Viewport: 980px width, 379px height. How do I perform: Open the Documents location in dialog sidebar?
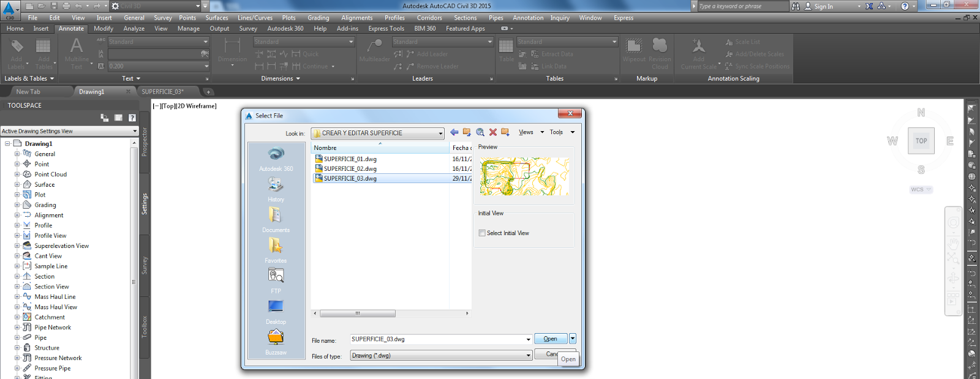pyautogui.click(x=276, y=219)
